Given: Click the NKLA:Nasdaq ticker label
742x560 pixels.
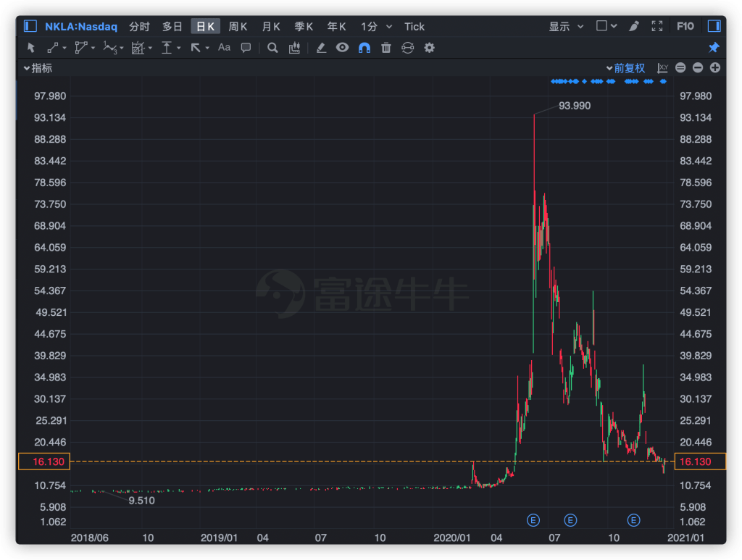Looking at the screenshot, I should [x=81, y=26].
